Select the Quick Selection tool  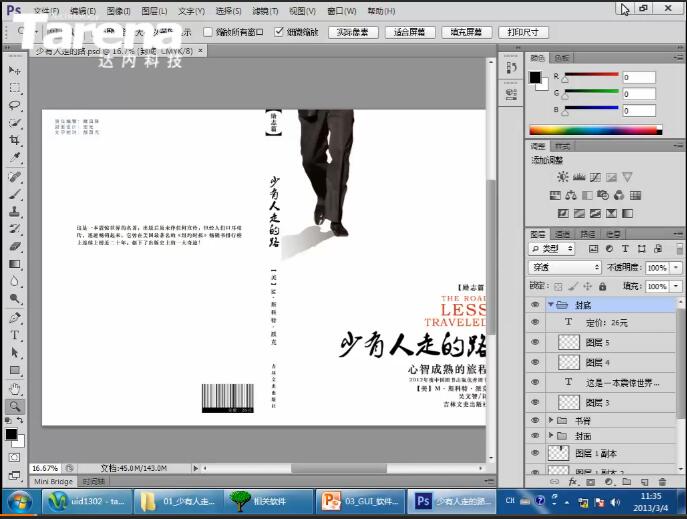(x=14, y=123)
